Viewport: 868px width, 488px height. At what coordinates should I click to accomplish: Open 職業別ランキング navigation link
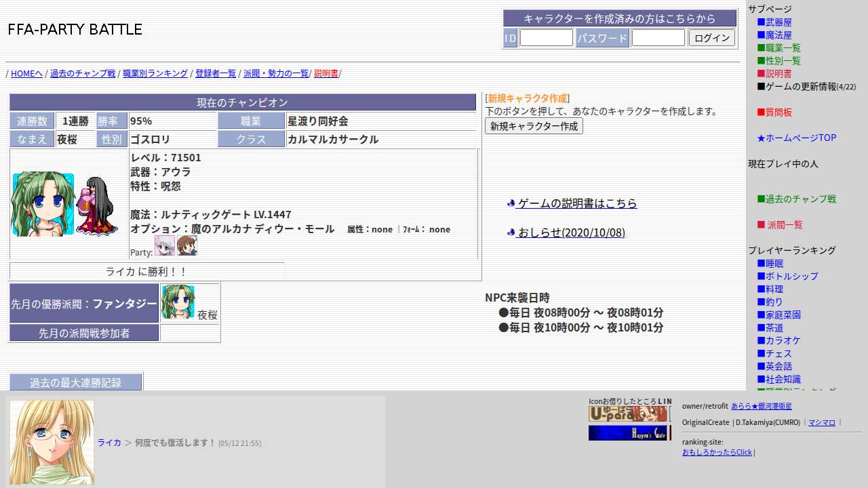(155, 73)
